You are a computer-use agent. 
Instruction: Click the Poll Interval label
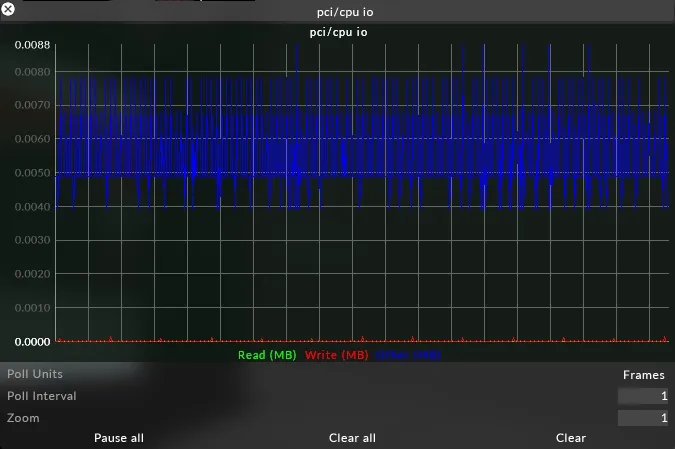[x=42, y=396]
